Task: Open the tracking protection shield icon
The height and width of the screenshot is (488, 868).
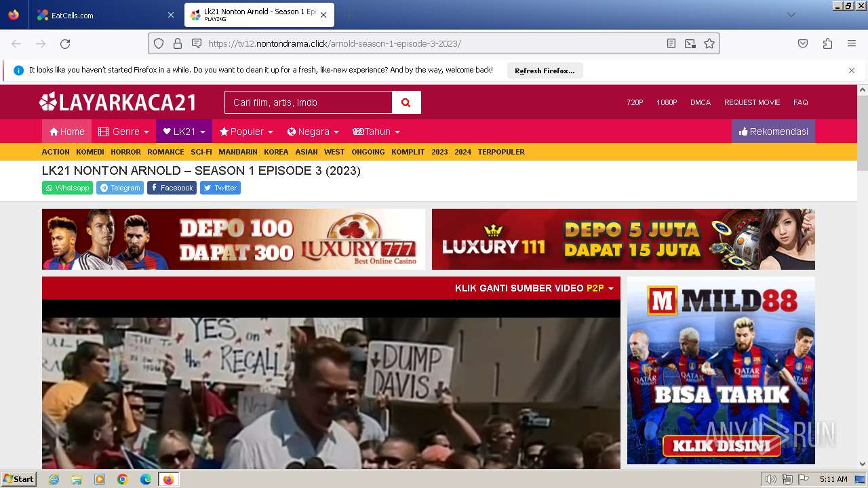Action: tap(159, 43)
